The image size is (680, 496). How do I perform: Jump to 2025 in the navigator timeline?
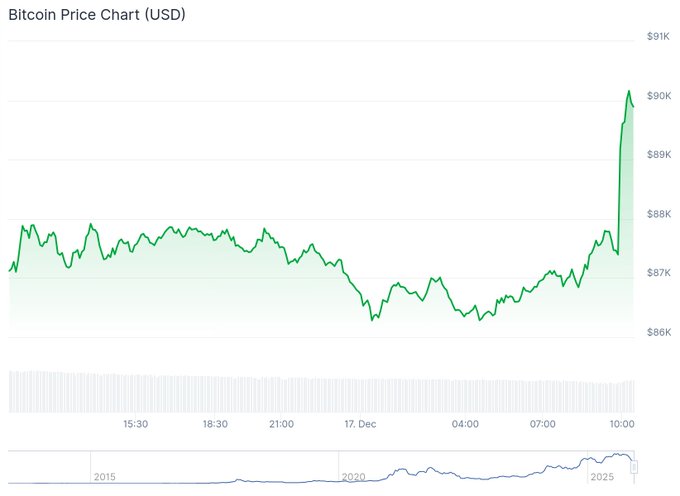tap(603, 477)
